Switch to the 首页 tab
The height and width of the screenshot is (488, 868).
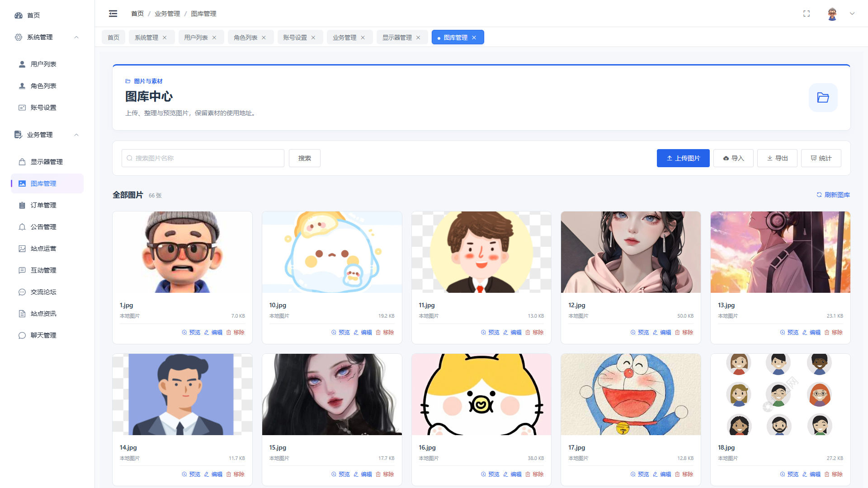113,38
